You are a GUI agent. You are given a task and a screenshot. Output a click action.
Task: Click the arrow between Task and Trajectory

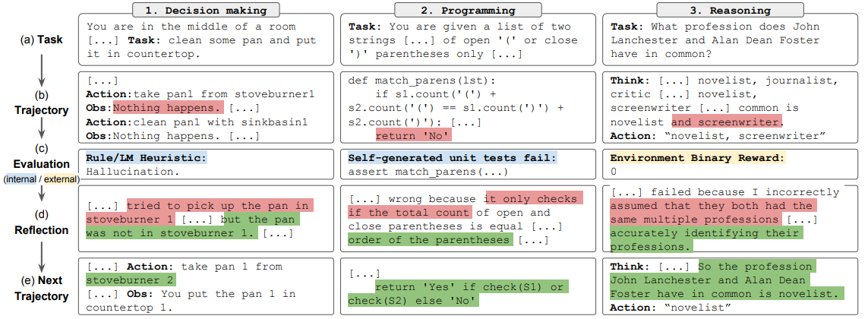[42, 66]
